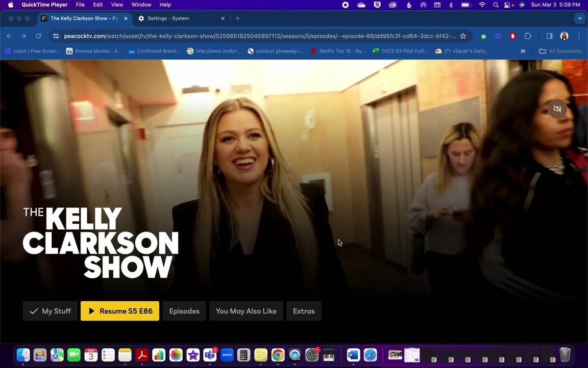Toggle the Chrome side panel
The image size is (588, 368).
click(x=549, y=36)
